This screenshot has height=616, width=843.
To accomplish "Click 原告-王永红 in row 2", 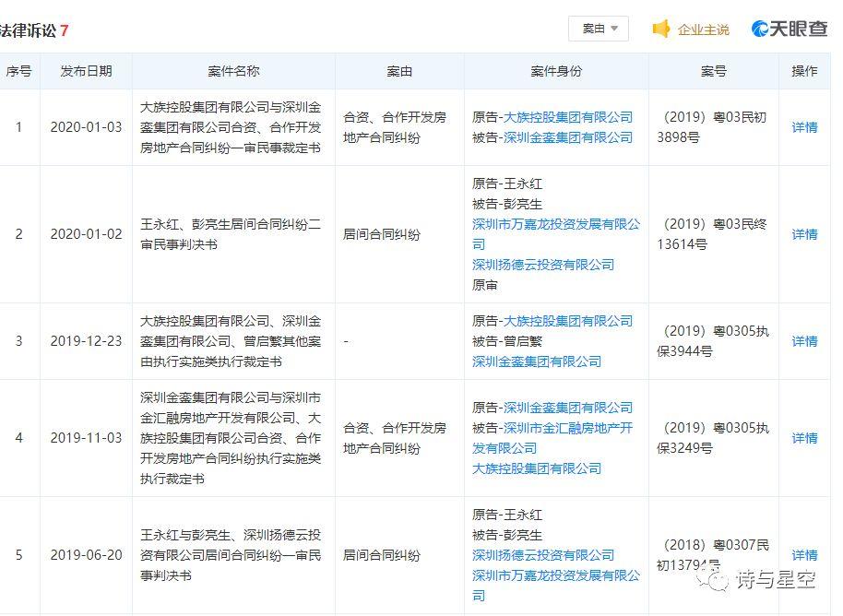I will 507,184.
